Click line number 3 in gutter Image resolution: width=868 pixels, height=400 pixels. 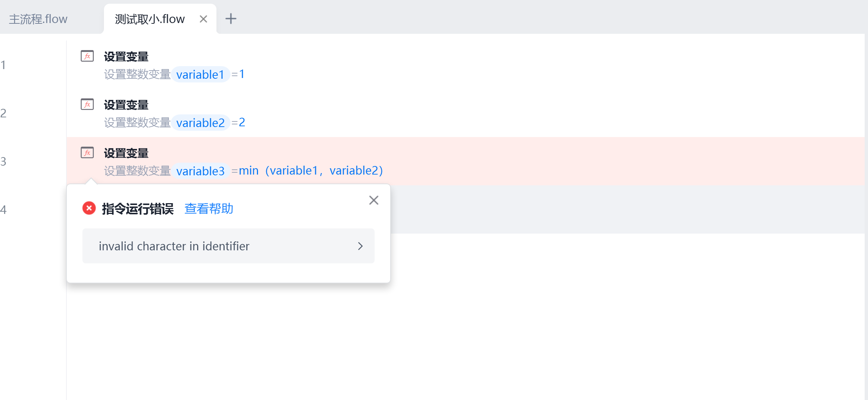pyautogui.click(x=3, y=162)
